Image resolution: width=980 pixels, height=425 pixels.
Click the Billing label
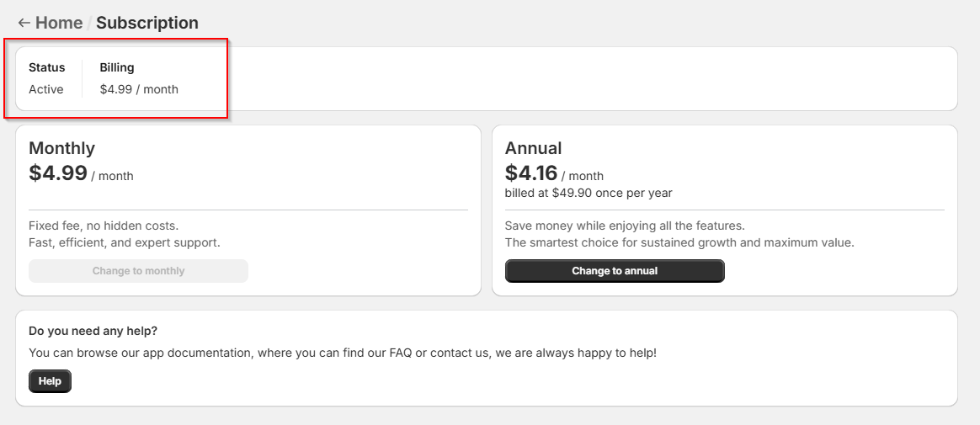(x=117, y=67)
